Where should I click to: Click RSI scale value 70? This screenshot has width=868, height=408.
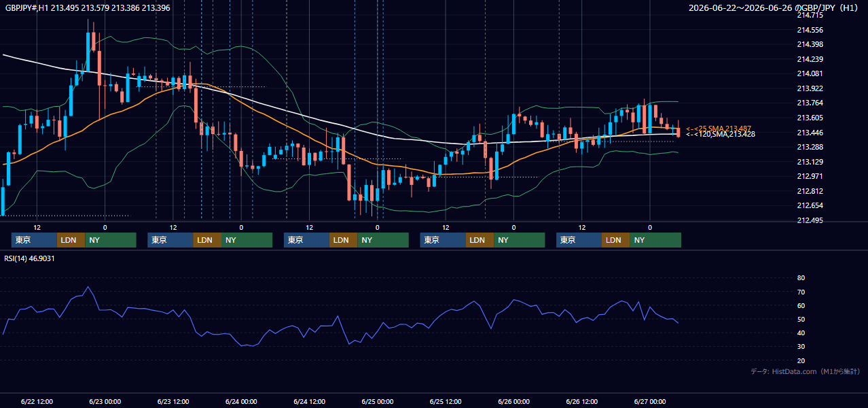click(801, 292)
